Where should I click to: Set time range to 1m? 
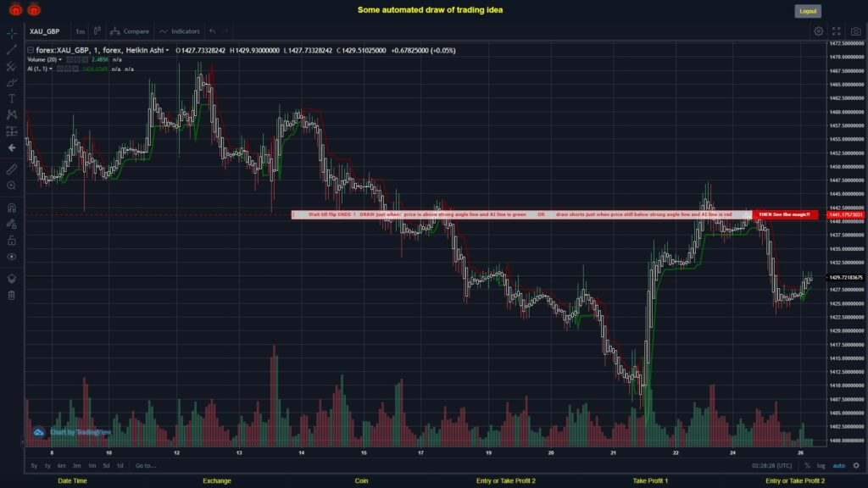click(92, 466)
